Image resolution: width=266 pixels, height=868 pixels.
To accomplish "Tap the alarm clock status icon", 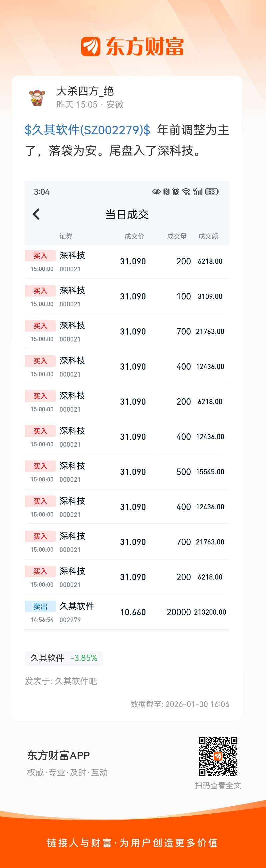I will click(x=175, y=192).
